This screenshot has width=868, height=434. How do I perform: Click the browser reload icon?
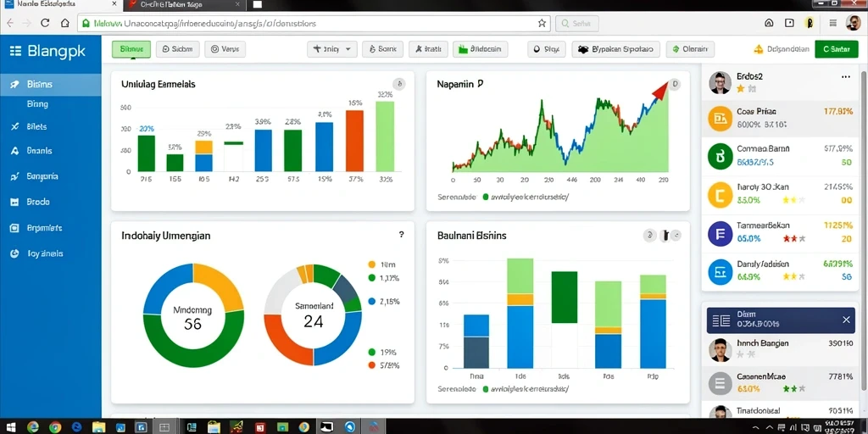46,23
